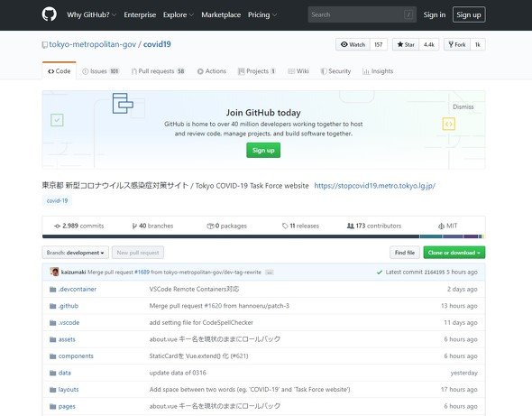Click the Watch eye button
Viewport: 532px width, 416px height.
[x=353, y=44]
